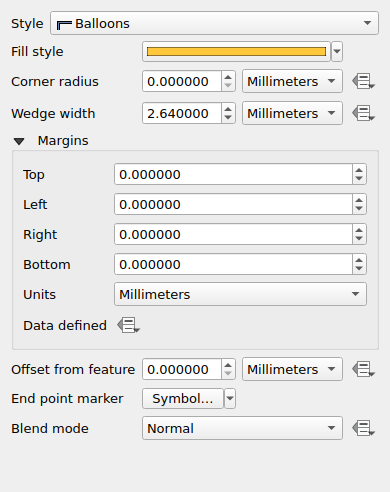Increase Bottom margin with up arrow

tap(359, 260)
